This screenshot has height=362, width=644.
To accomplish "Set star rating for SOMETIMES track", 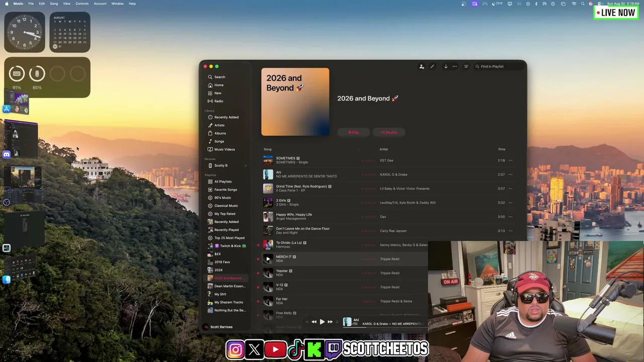I will click(368, 160).
